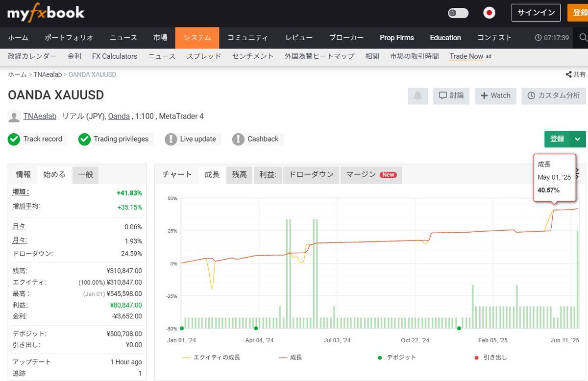Select the 利益: chart tab
This screenshot has width=588, height=381.
point(268,175)
